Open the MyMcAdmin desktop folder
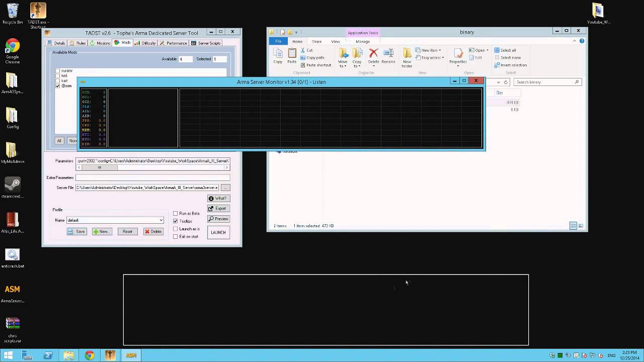Viewport: 644px width, 362px height. (13, 153)
